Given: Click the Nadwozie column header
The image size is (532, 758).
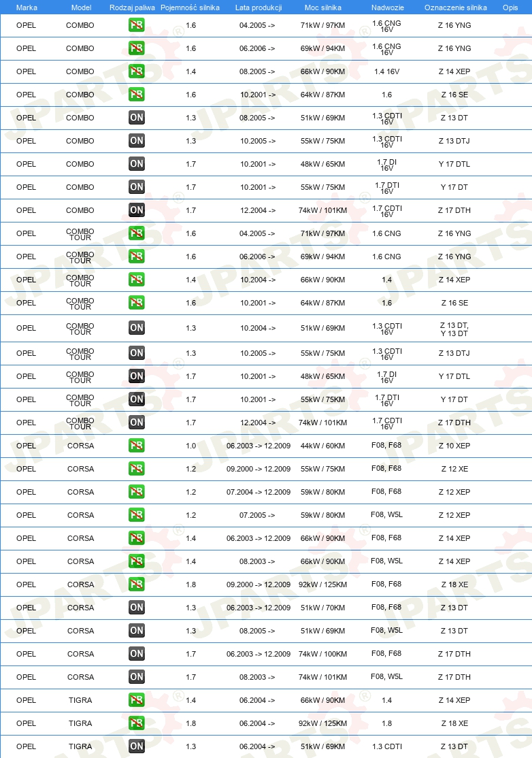Looking at the screenshot, I should 388,7.
